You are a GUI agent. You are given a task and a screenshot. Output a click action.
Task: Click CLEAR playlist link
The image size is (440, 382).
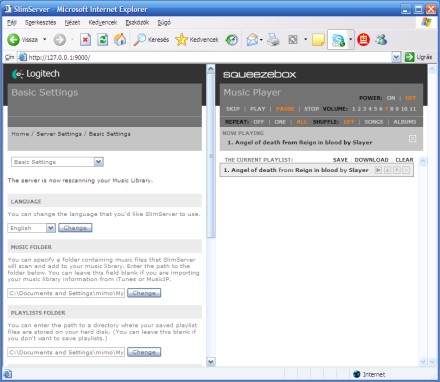pos(404,160)
